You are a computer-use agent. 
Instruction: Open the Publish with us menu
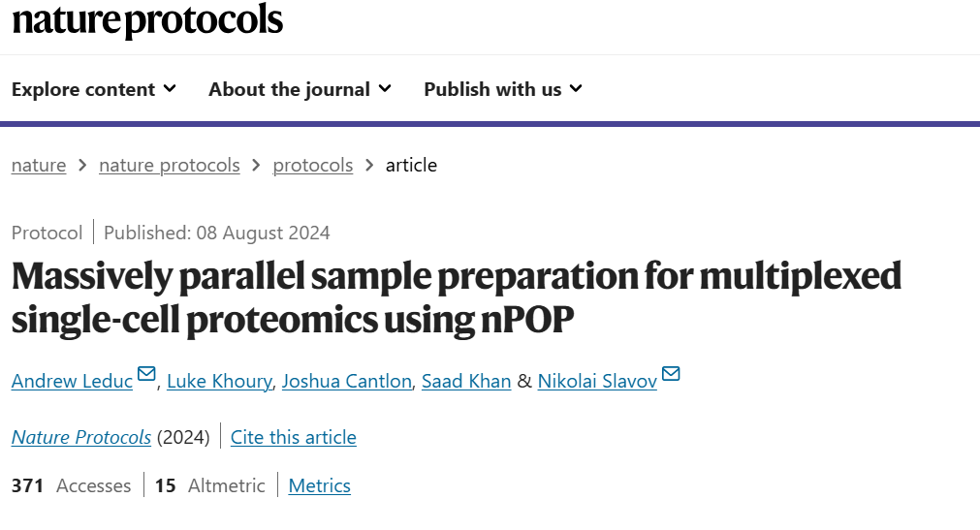503,89
